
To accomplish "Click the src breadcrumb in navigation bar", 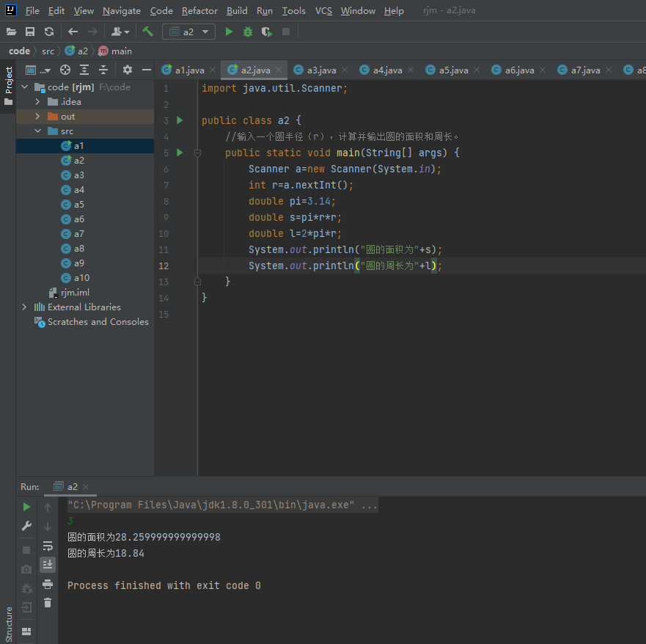I will [x=48, y=51].
